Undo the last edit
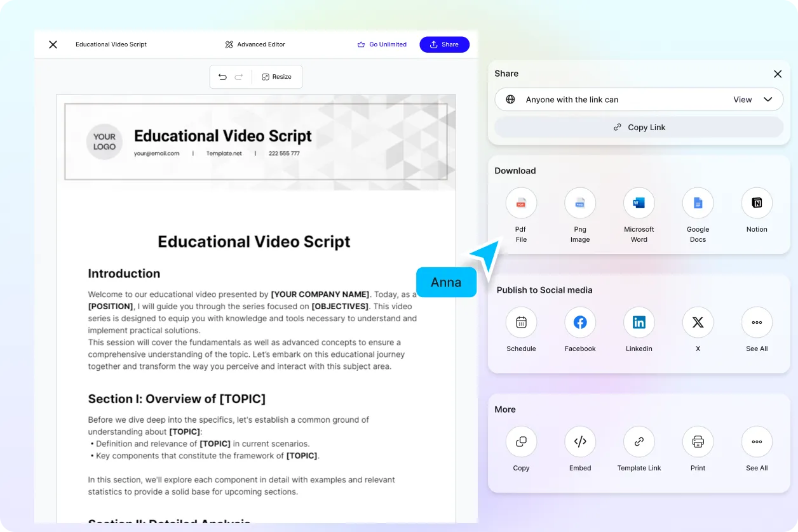Viewport: 798px width, 532px height. (x=222, y=77)
